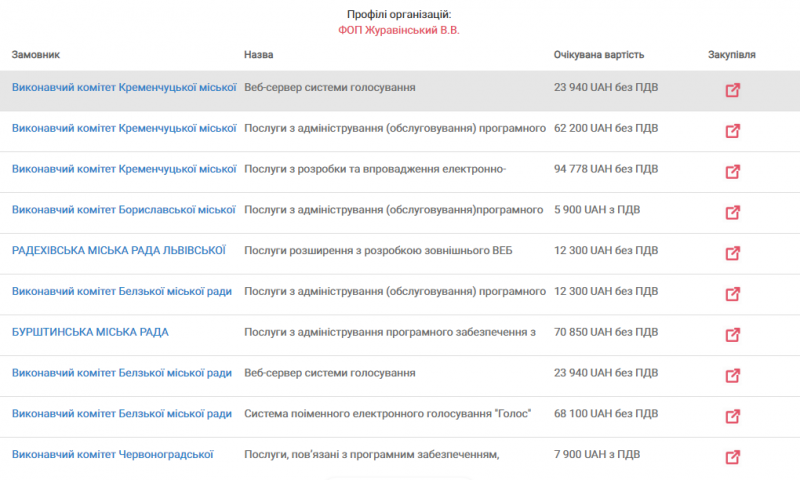Click the Назва column header

pyautogui.click(x=259, y=55)
